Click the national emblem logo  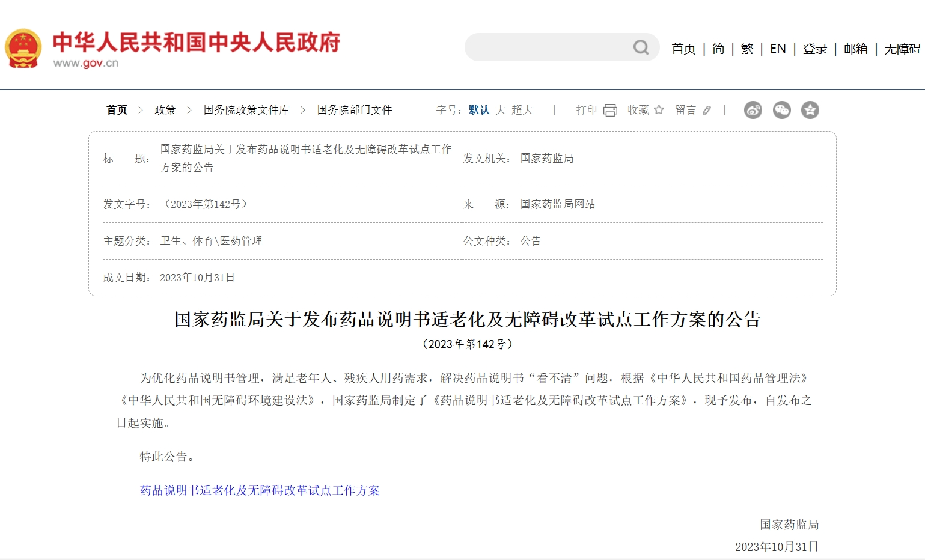[x=23, y=49]
